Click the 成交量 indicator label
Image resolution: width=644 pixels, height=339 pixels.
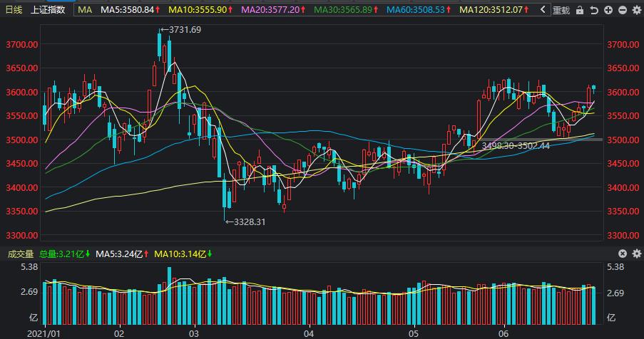click(x=21, y=254)
